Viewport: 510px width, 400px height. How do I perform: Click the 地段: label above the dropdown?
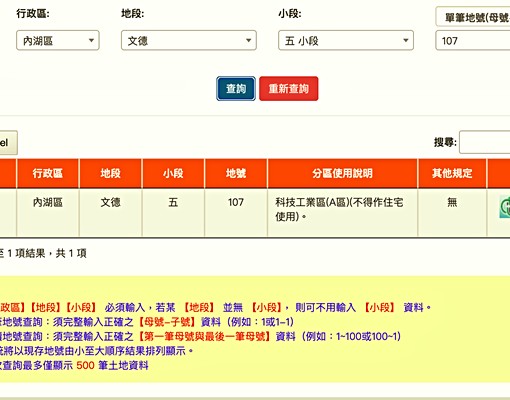click(x=133, y=14)
